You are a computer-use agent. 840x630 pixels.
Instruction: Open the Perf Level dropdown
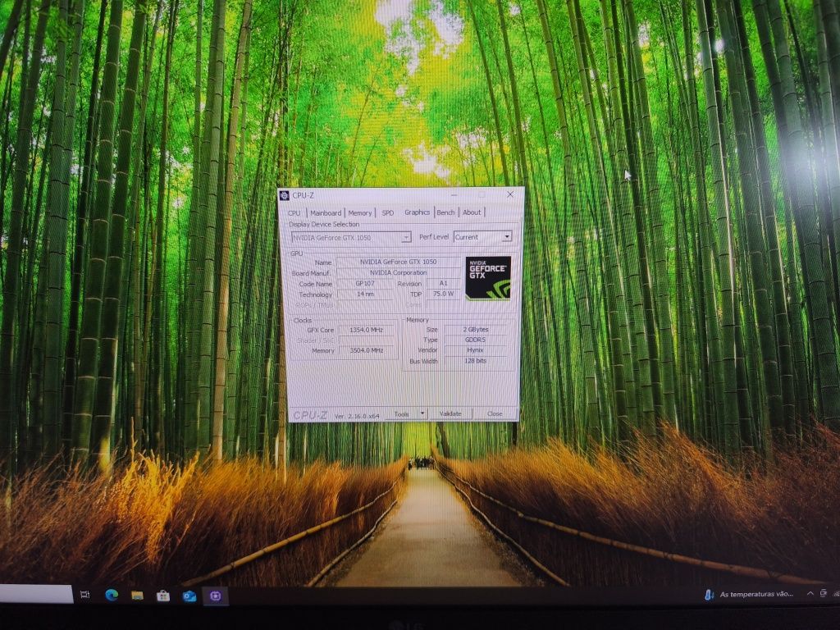(x=482, y=236)
